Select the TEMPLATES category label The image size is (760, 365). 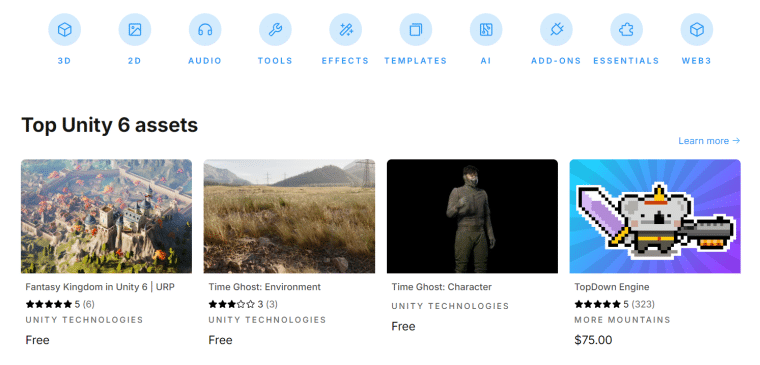coord(416,61)
